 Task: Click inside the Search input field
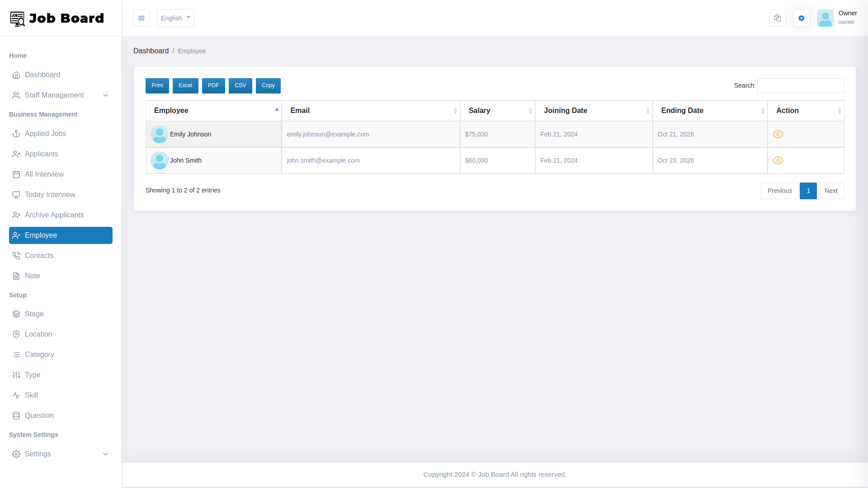[800, 85]
